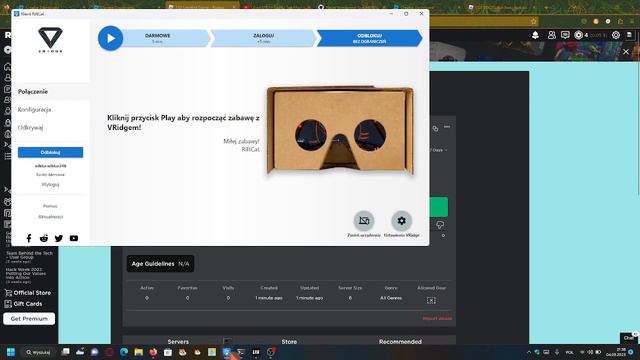This screenshot has height=360, width=640.
Task: Click the taskbar search box
Action: [38, 352]
